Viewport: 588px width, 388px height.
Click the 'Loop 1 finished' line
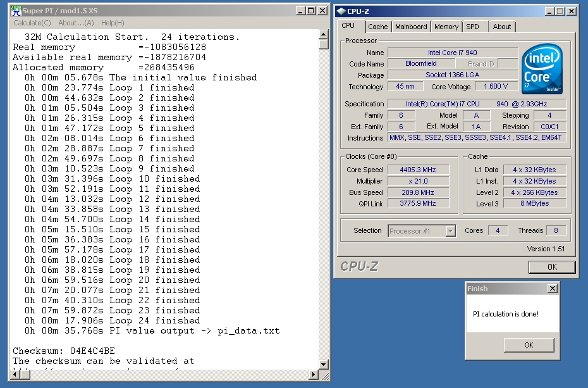tap(109, 87)
